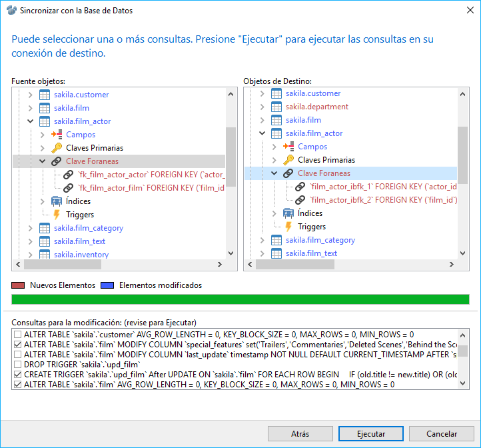Viewport: 481px width, 448px height.
Task: Click the fk_film_actor_actor foreign key icon
Action: [69, 175]
